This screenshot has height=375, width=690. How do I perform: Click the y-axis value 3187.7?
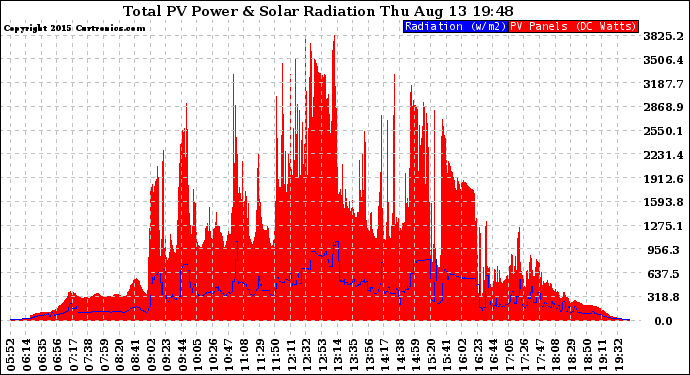point(663,84)
